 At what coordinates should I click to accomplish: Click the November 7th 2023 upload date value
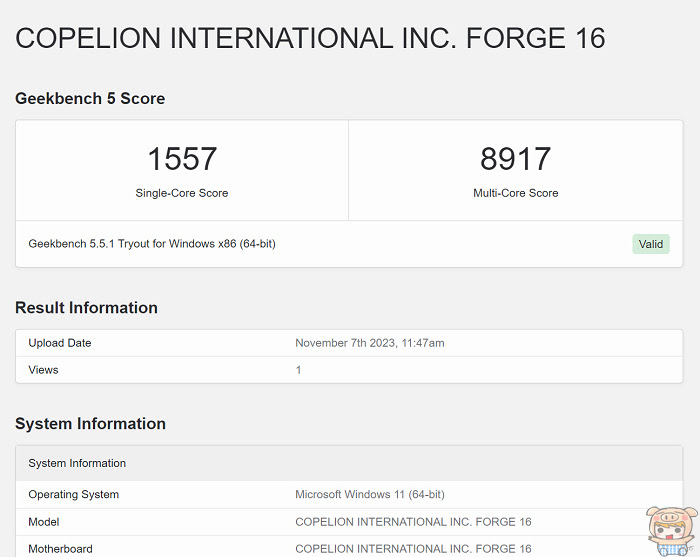[x=369, y=343]
